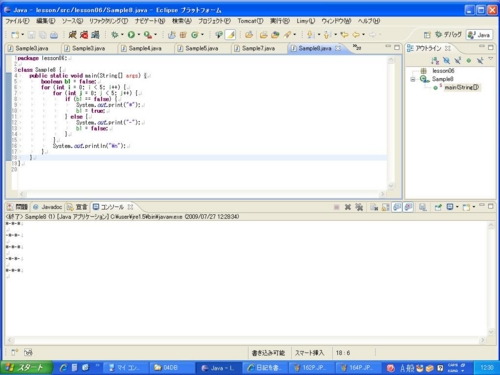Start Tomcat with the first cat icon
The height and width of the screenshot is (375, 500).
point(72,35)
